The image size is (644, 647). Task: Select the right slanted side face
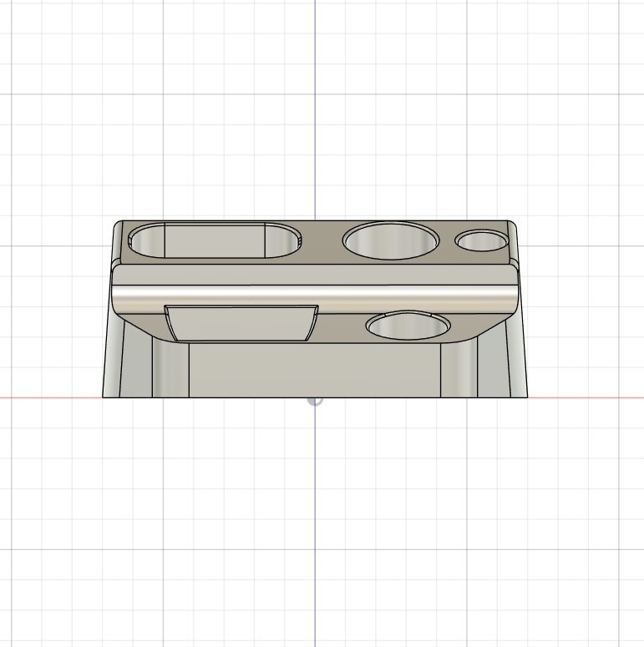(517, 359)
